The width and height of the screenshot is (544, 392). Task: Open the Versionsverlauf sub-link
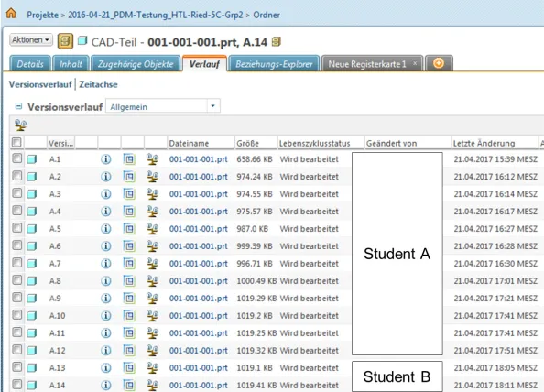[x=40, y=84]
